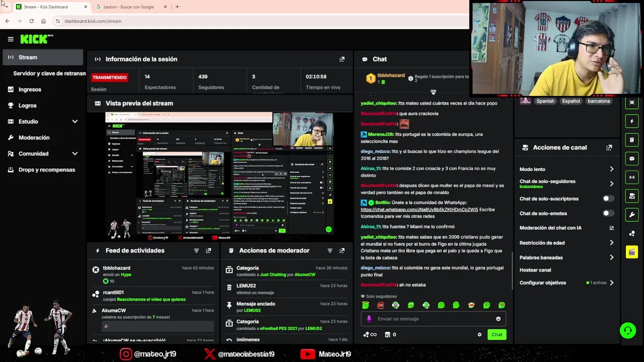Expand the Comunidad sidebar section
644x362 pixels.
(x=74, y=154)
